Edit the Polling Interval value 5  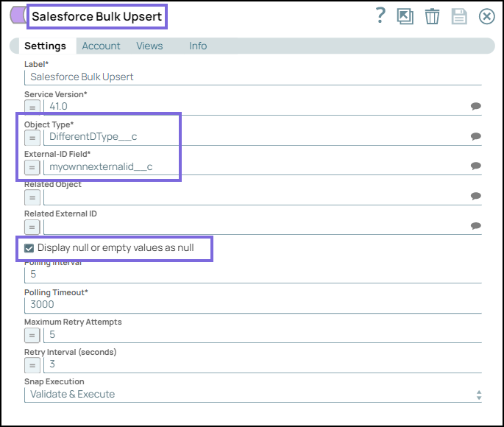252,275
